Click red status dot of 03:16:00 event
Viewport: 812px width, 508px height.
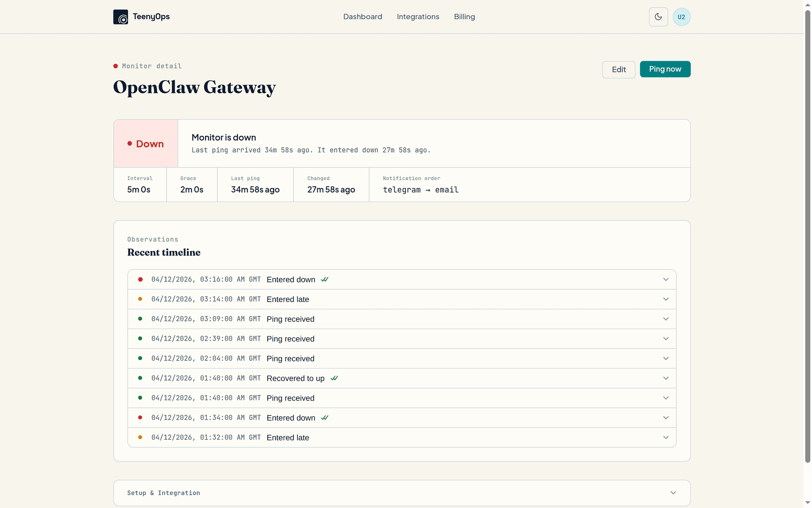[x=140, y=279]
